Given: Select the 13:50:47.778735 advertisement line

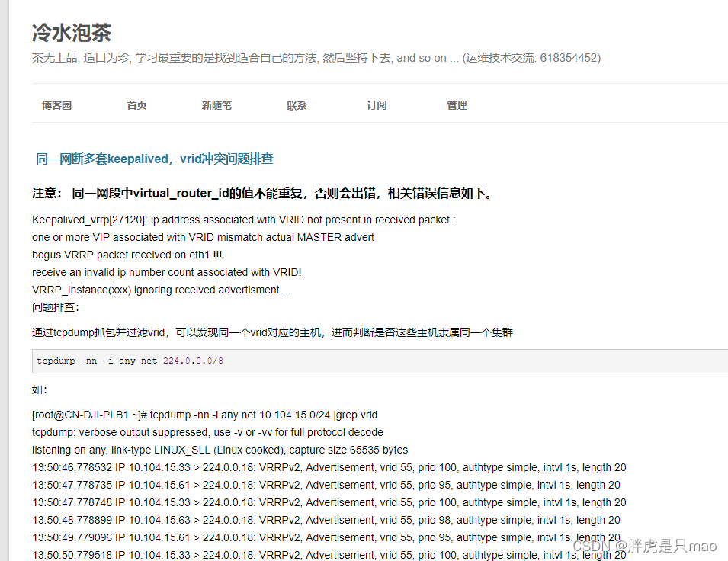Looking at the screenshot, I should click(x=326, y=485).
